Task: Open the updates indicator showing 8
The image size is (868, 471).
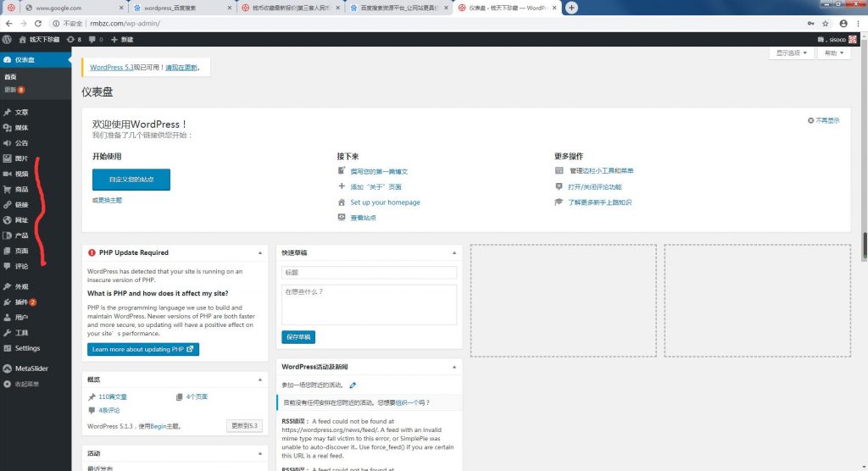Action: coord(75,39)
